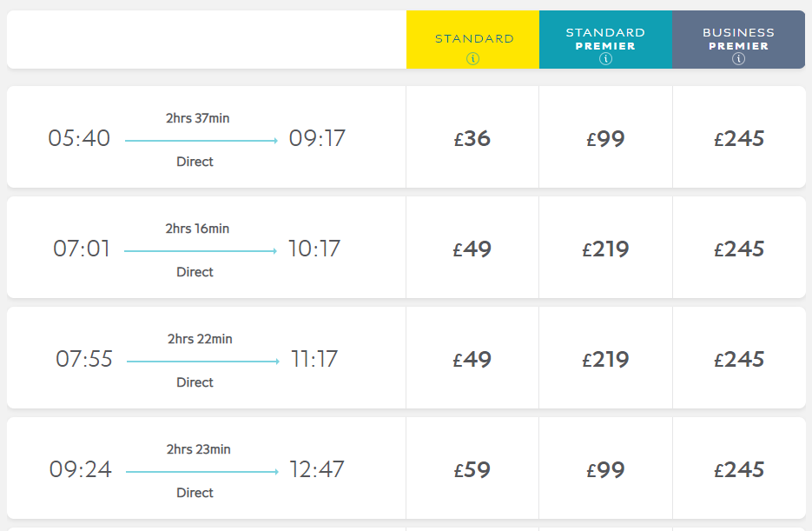Screen dimensions: 812x531
Task: Choose £59 Standard fare for 09:24 train
Action: [472, 469]
